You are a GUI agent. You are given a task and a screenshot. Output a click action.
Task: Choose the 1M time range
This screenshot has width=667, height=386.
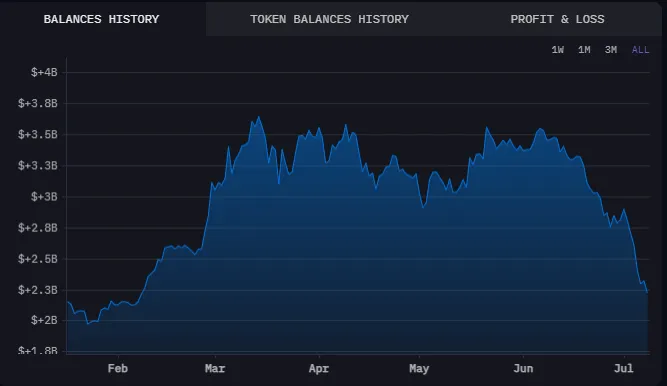[584, 50]
